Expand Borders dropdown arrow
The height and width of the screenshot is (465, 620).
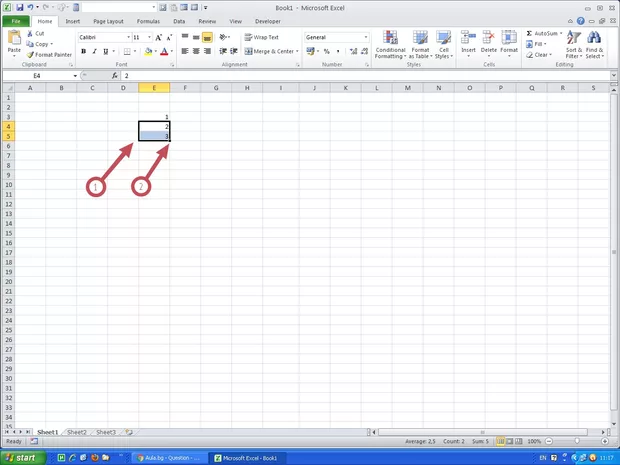tap(135, 51)
